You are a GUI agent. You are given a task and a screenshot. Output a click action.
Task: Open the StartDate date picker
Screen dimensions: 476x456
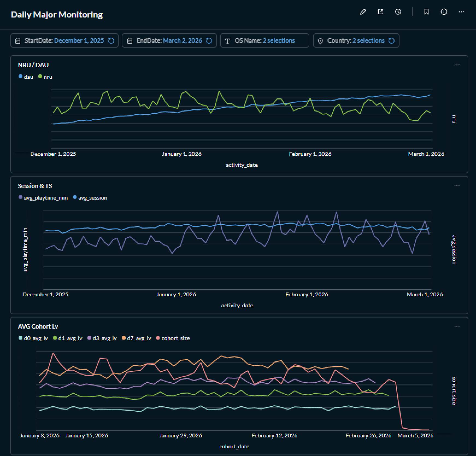coord(61,41)
